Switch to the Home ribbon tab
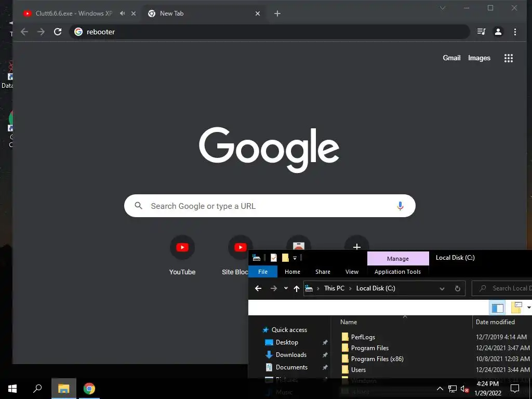Viewport: 532px width, 399px height. (292, 272)
